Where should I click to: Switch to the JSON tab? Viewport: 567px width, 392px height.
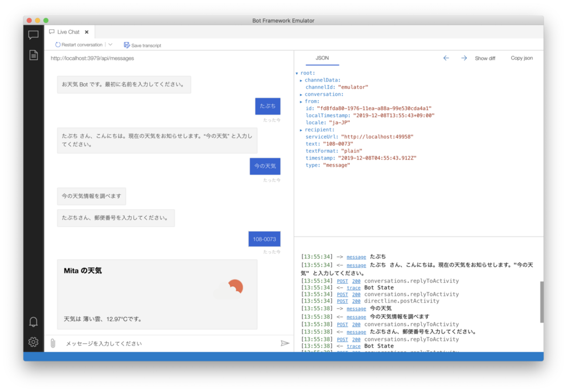(322, 58)
